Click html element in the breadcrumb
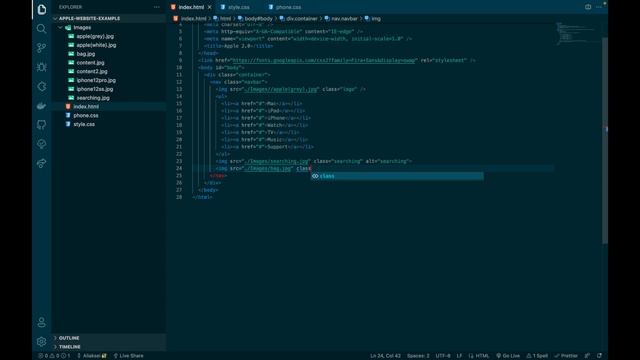 (225, 19)
